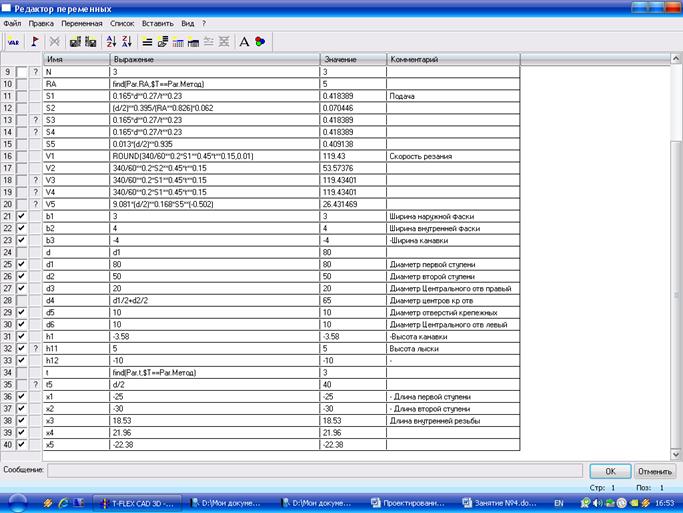Click the Сообщение message field
683x513 pixels.
(x=315, y=471)
